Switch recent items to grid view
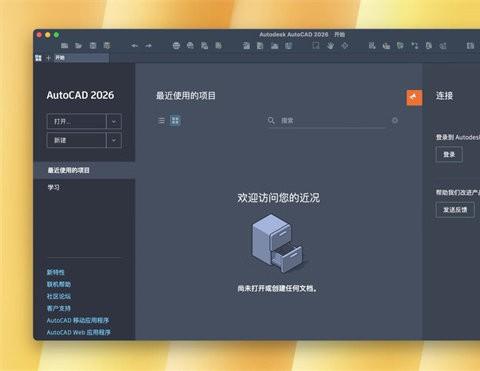480x371 pixels. [175, 120]
